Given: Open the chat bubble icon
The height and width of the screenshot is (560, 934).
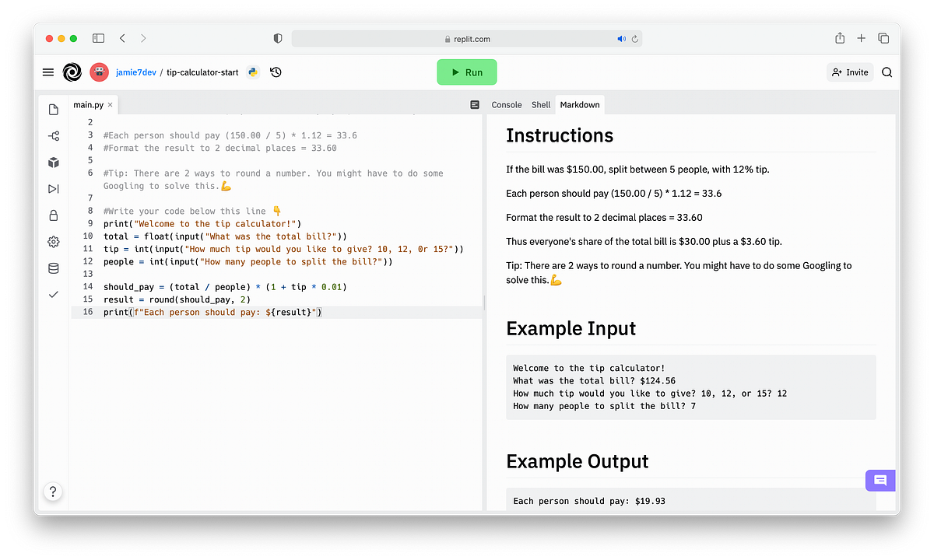Looking at the screenshot, I should coord(880,480).
